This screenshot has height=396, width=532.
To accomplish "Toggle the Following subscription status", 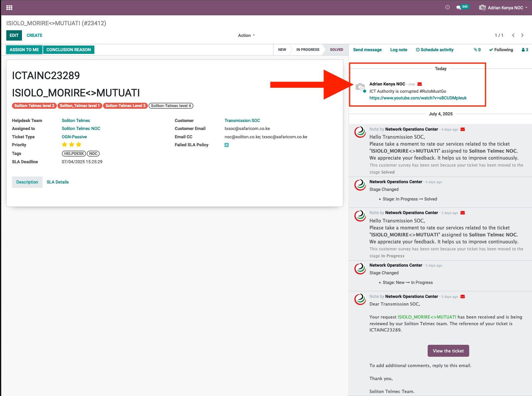I will [501, 50].
